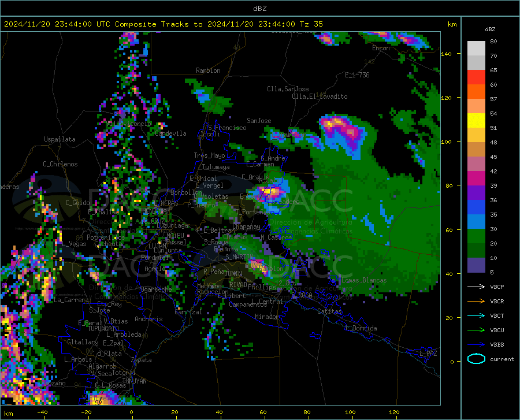Click the light blue 35 dBZ swatch
The width and height of the screenshot is (520, 420).
pyautogui.click(x=476, y=222)
